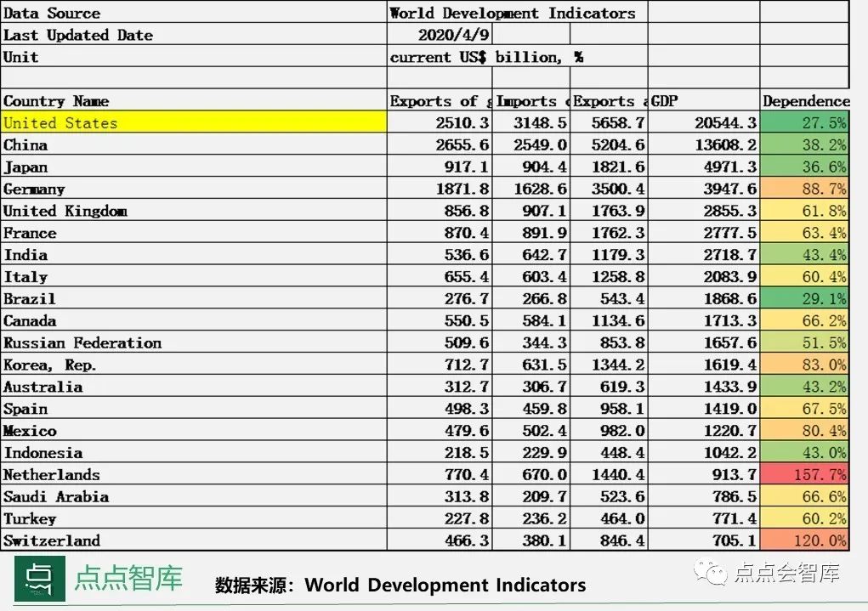Click the Switzerland 120.0% dependence cell
The height and width of the screenshot is (611, 868).
tap(803, 540)
